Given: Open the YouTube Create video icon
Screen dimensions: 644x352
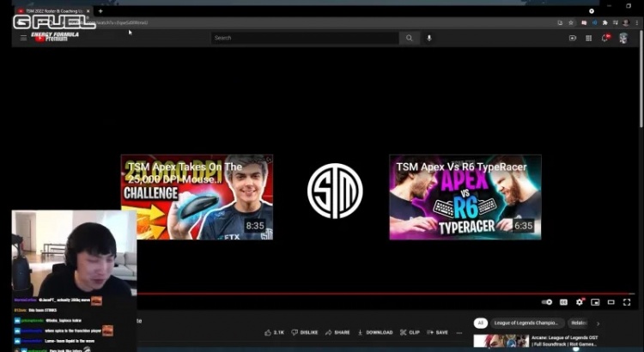Looking at the screenshot, I should point(573,38).
